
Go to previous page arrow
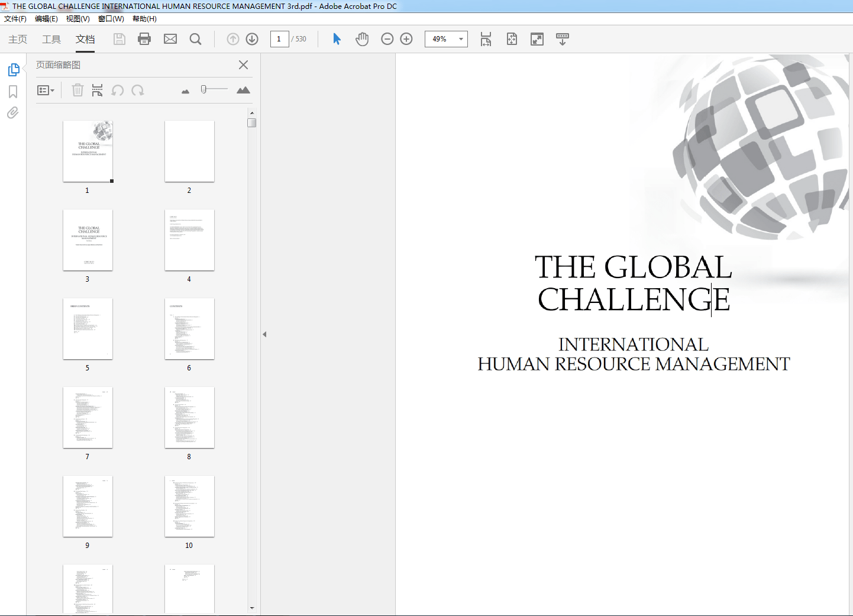tap(233, 39)
